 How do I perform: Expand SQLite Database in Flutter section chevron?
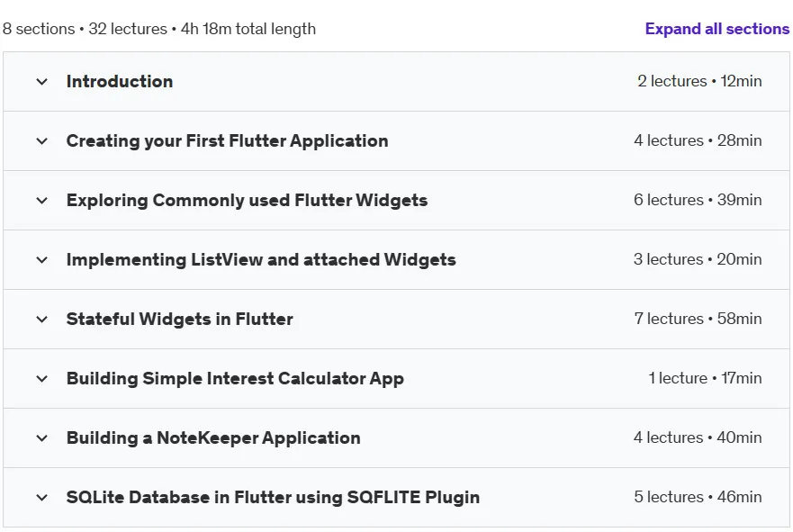tap(42, 498)
